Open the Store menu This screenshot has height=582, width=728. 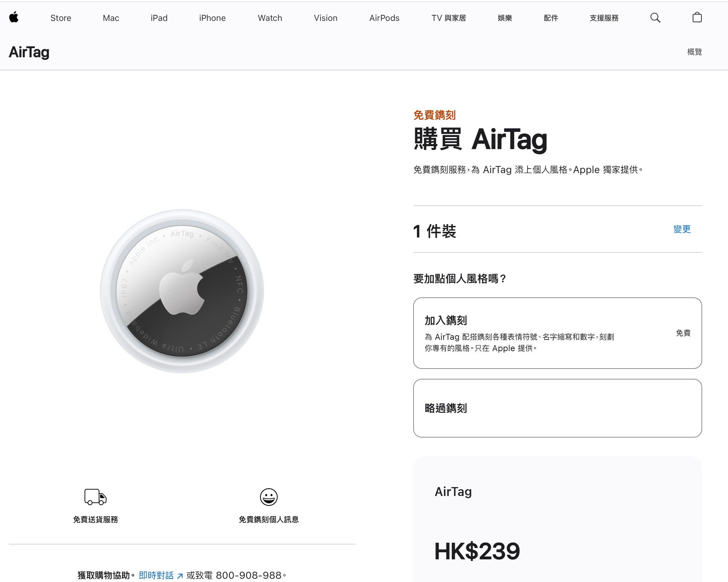click(61, 18)
